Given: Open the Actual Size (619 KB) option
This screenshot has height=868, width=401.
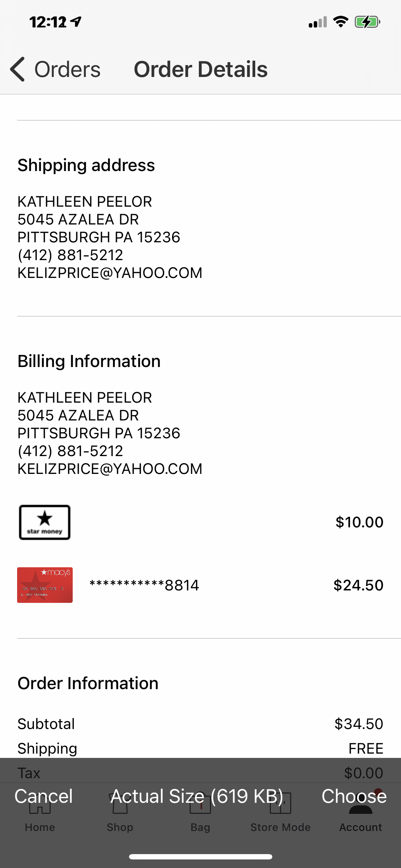Looking at the screenshot, I should point(197,796).
